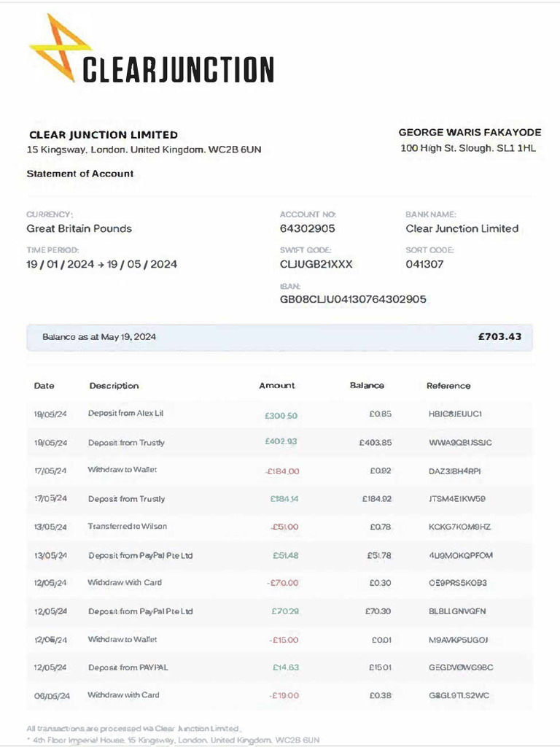560x747 pixels.
Task: Click the reference WWA9QBUSSJC
Action: [461, 443]
